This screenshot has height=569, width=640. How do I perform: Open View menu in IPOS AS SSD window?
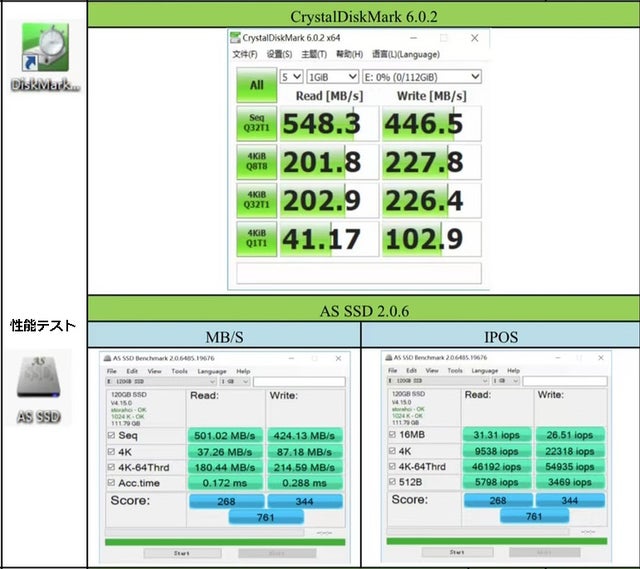point(432,370)
